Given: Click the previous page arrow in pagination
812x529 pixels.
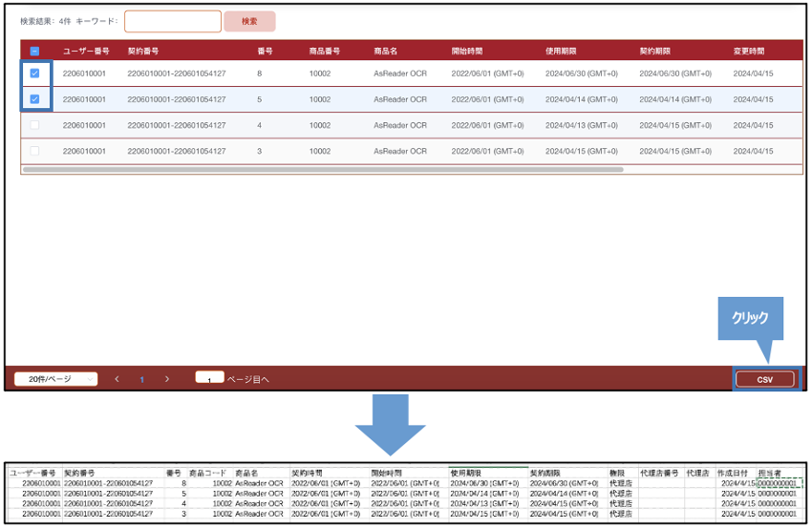Looking at the screenshot, I should point(118,379).
